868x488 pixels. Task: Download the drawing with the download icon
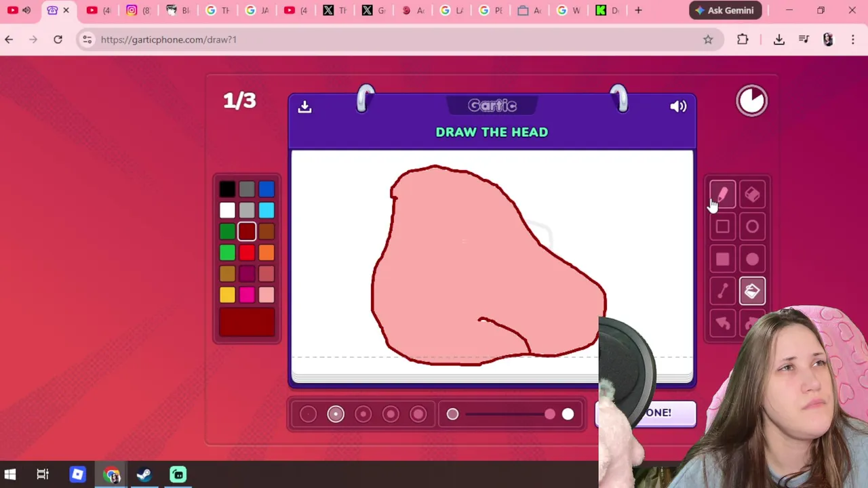pos(304,106)
